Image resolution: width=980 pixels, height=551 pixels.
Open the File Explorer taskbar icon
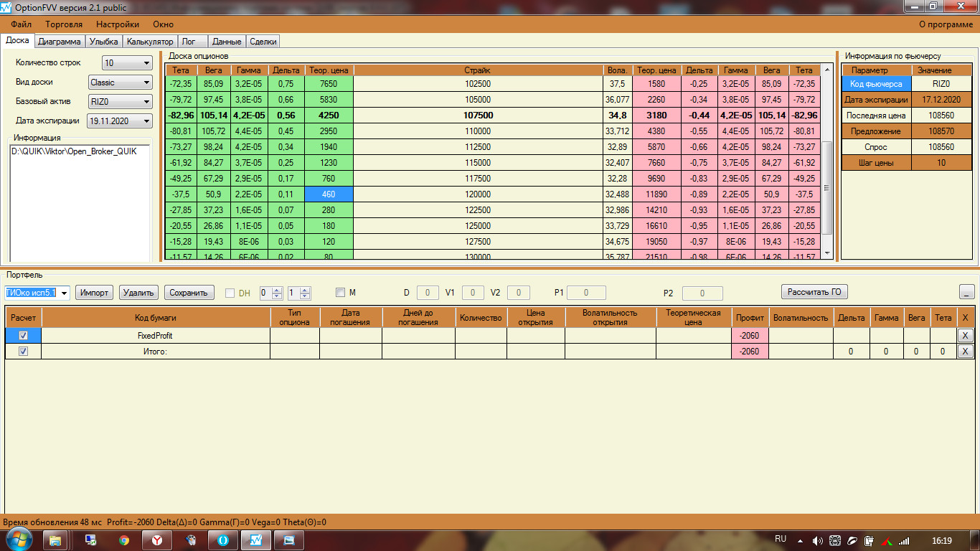57,540
